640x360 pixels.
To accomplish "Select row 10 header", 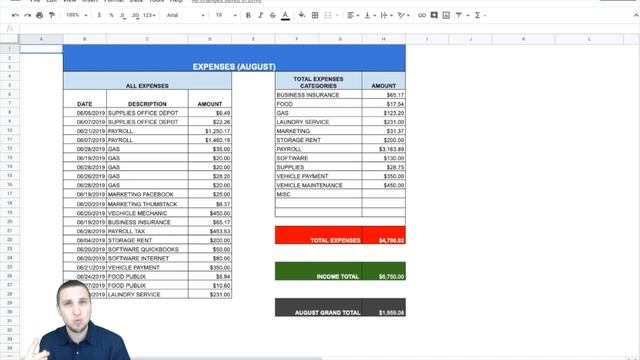I will click(9, 131).
